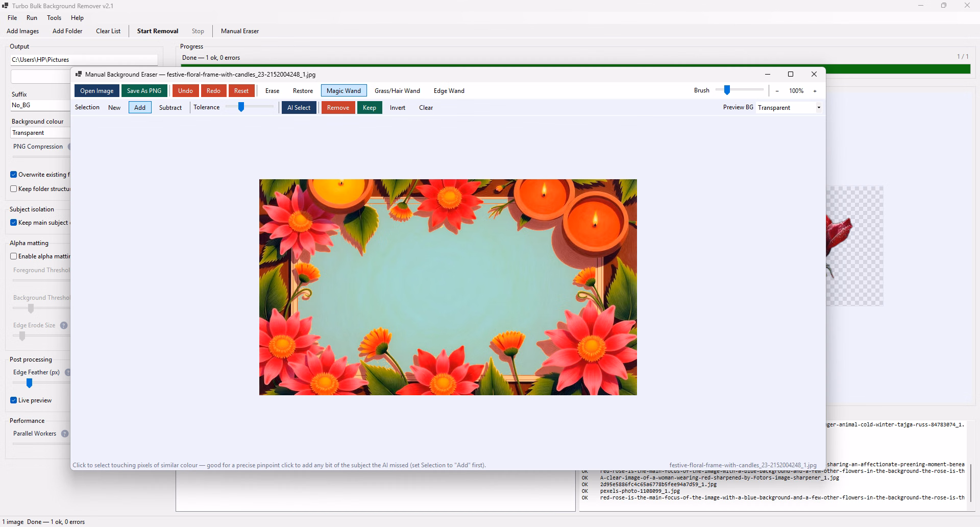Open the Manual Eraser from the toolbar
980x527 pixels.
coord(240,31)
